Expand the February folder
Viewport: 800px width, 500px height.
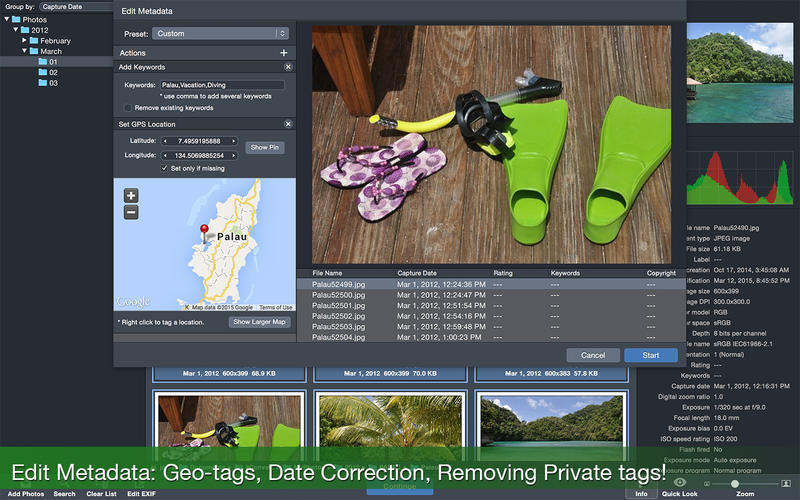click(24, 41)
